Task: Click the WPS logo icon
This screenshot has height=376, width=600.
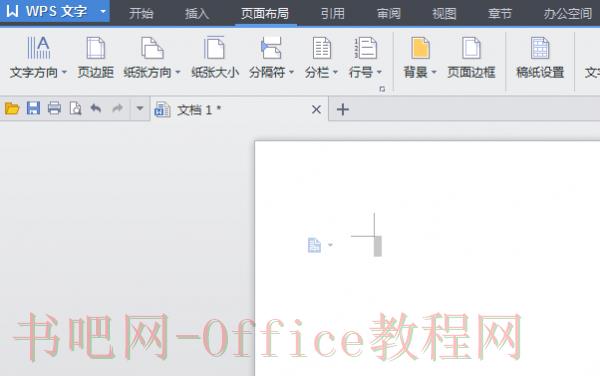Action: click(x=12, y=11)
